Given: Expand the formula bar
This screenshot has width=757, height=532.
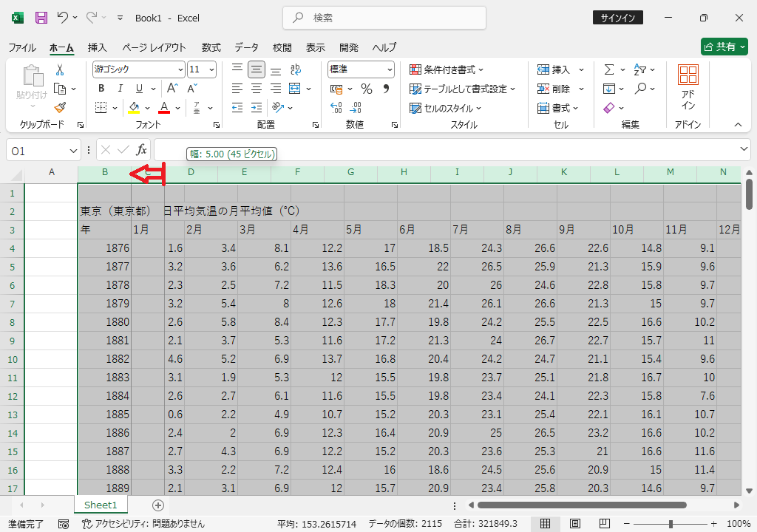Looking at the screenshot, I should pyautogui.click(x=744, y=149).
